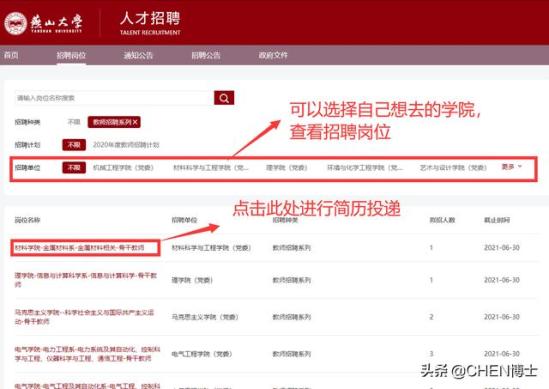The image size is (549, 389).
Task: Select 不限 for 招聘种类
Action: click(74, 122)
